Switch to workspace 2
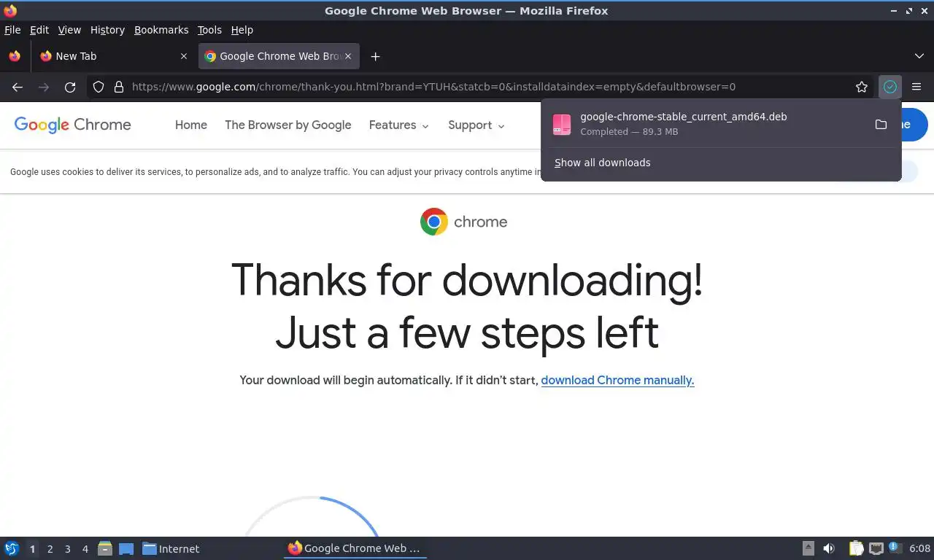Screen dimensions: 934x560 50,549
